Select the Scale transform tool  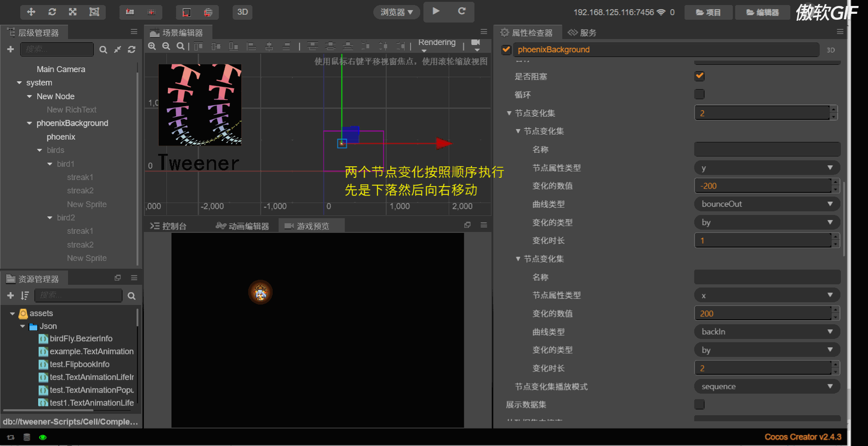[73, 12]
